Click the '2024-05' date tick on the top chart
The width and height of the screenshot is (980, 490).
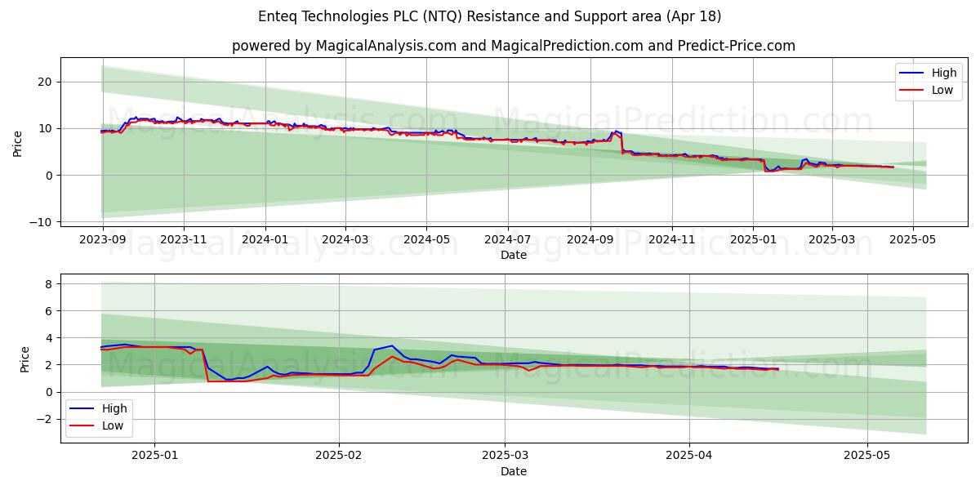(425, 241)
